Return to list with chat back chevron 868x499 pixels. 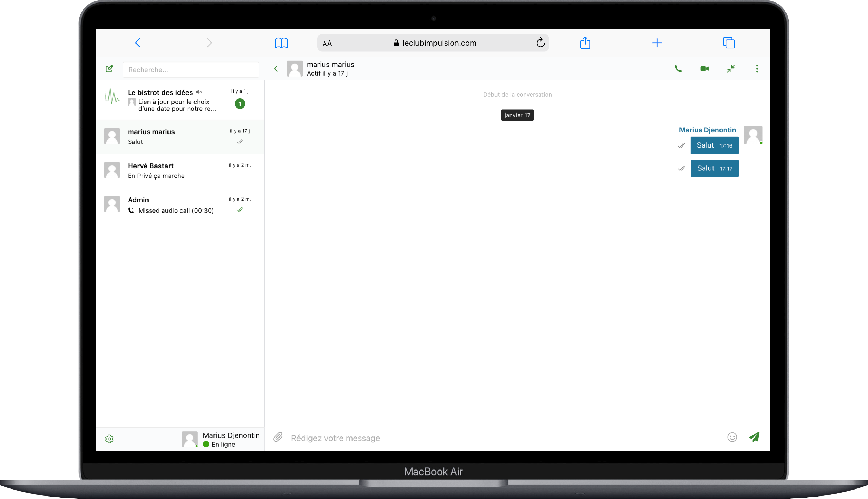pyautogui.click(x=276, y=69)
